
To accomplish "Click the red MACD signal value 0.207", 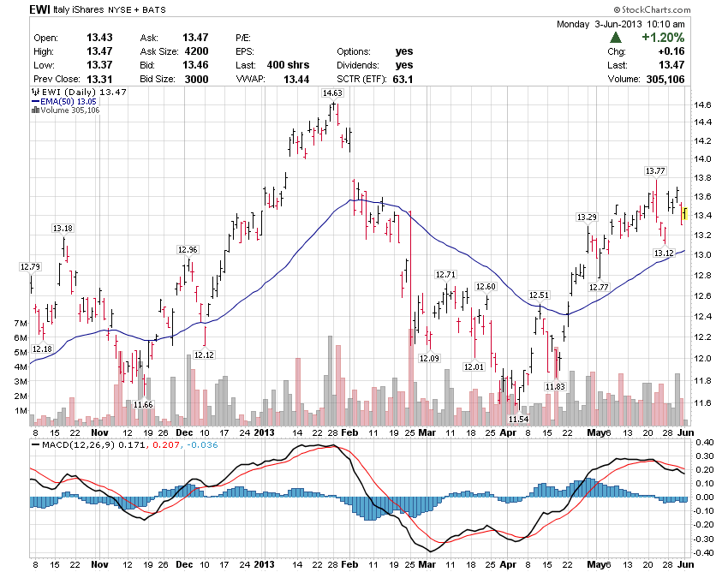I will [166, 444].
